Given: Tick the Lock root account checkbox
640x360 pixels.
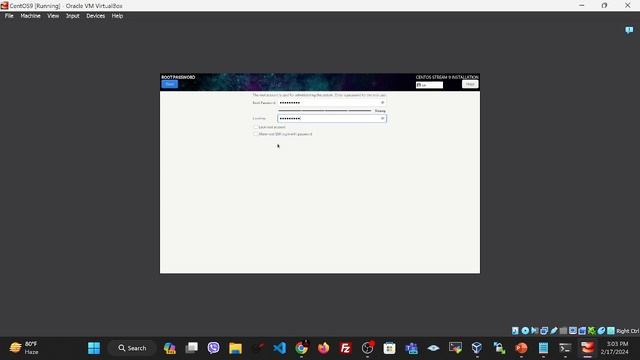Looking at the screenshot, I should (x=256, y=127).
